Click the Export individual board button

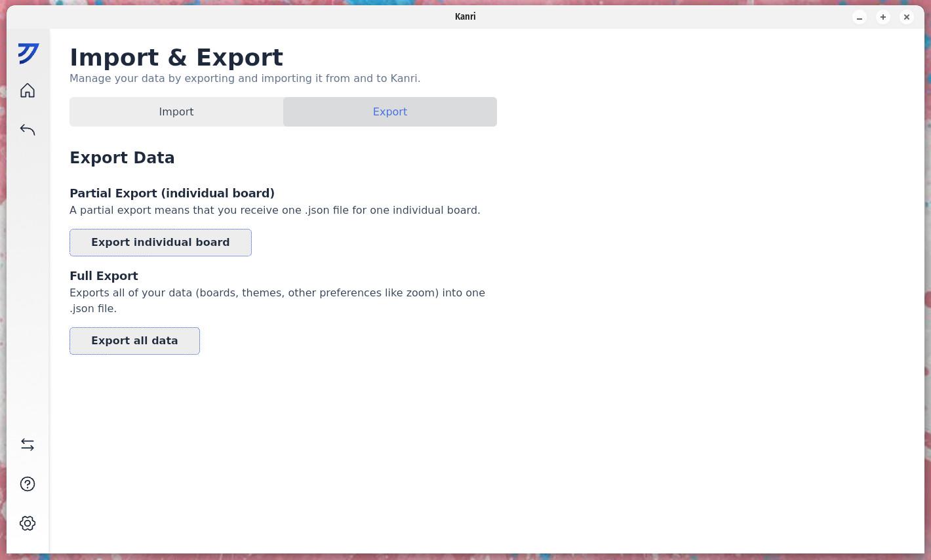161,243
